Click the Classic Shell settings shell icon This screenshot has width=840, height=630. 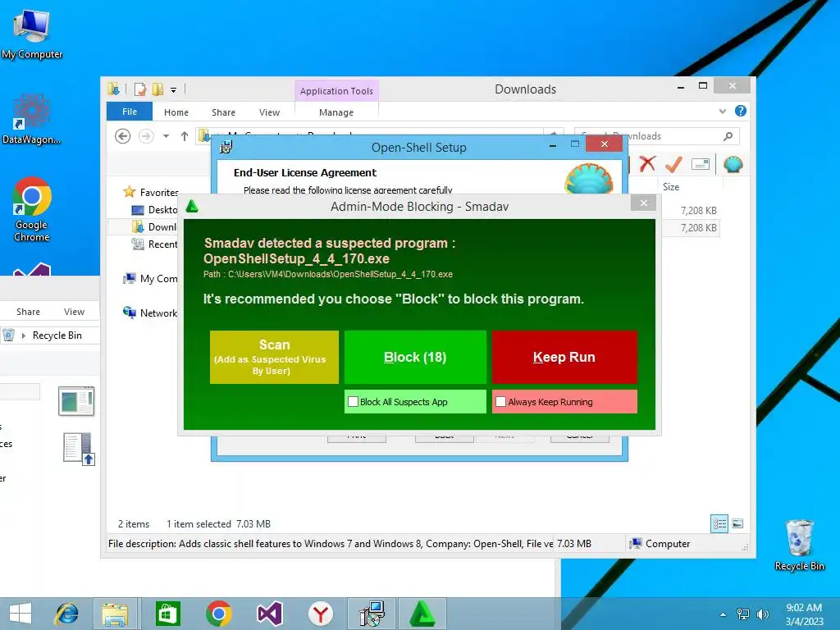[733, 164]
